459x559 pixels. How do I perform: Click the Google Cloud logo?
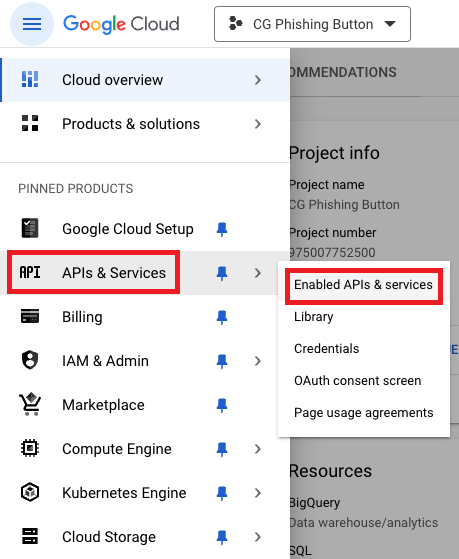tap(121, 24)
